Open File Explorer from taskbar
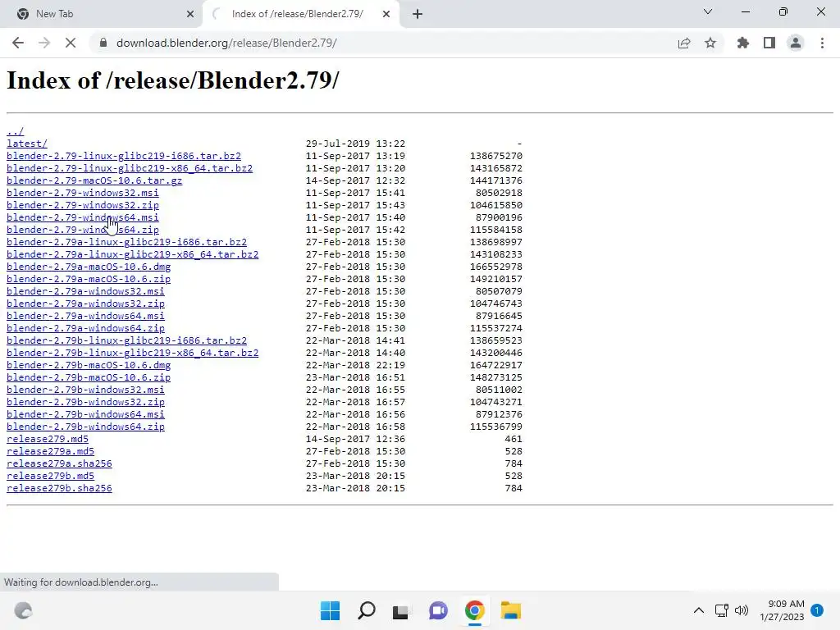 pyautogui.click(x=511, y=610)
